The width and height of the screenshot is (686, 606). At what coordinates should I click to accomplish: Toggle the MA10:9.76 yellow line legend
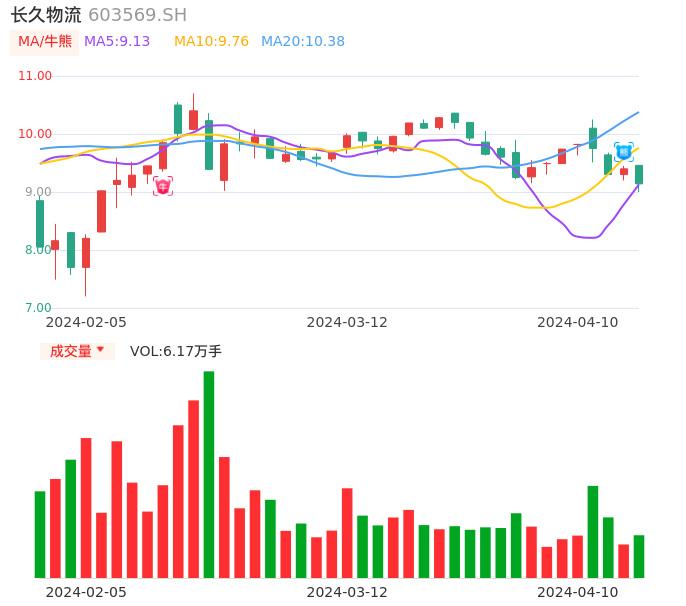(211, 42)
